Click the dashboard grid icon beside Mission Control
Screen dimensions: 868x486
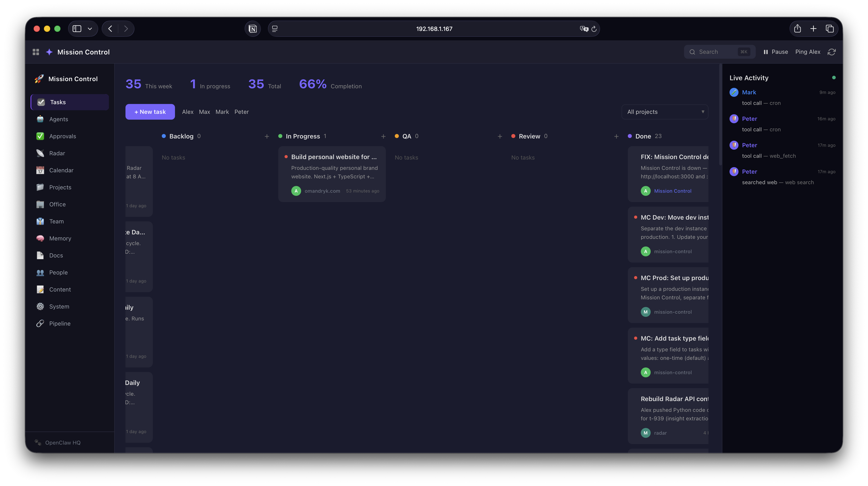(x=36, y=52)
